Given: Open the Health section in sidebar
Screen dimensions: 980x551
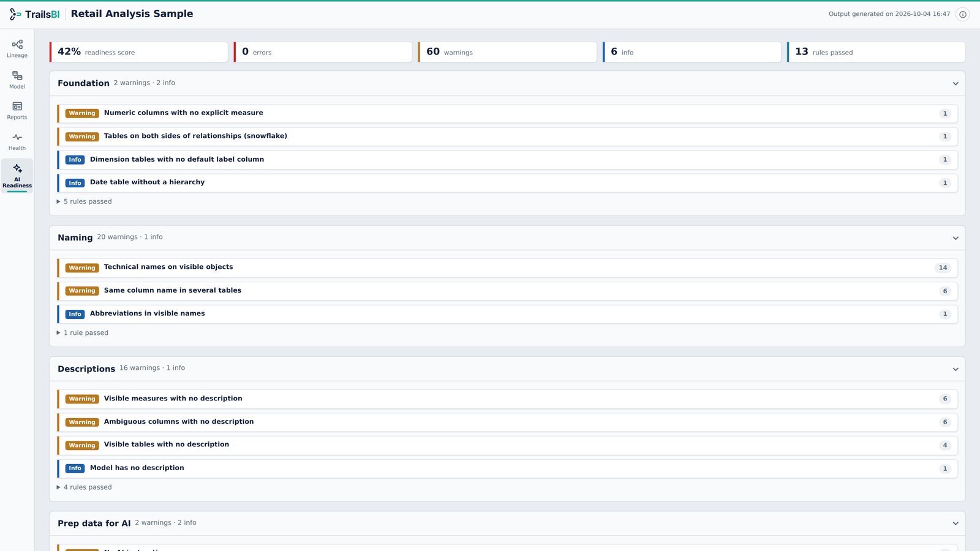Looking at the screenshot, I should [17, 141].
